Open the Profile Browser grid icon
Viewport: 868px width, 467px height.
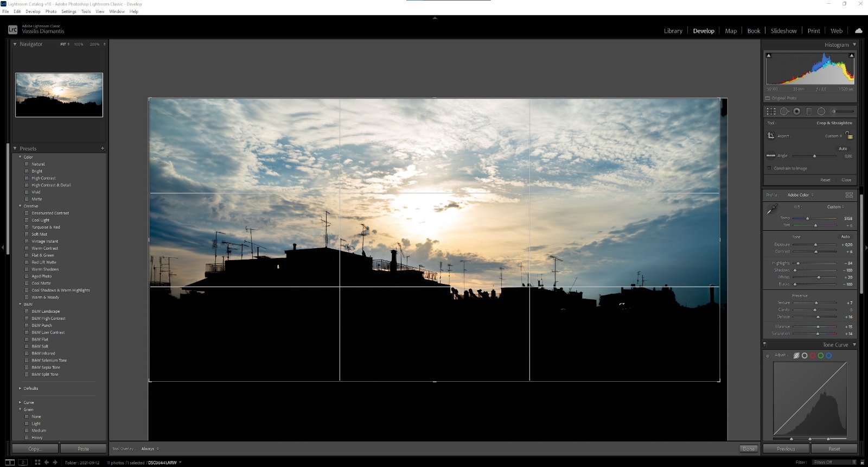(x=849, y=195)
